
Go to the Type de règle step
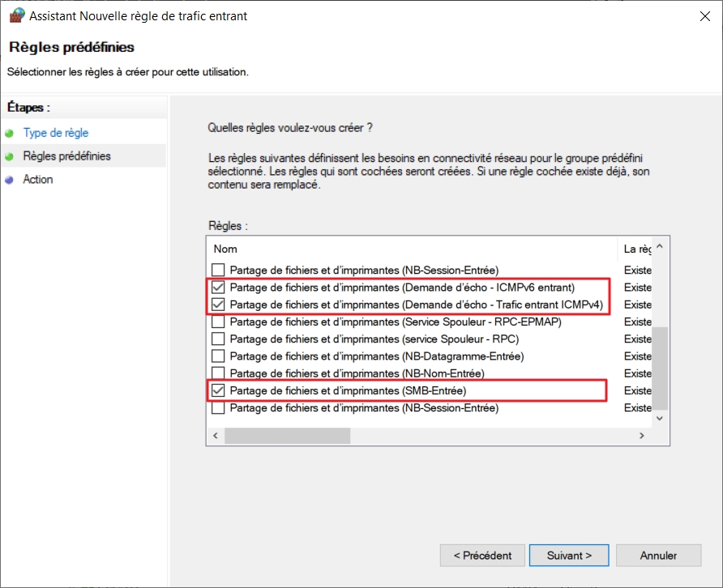click(56, 133)
